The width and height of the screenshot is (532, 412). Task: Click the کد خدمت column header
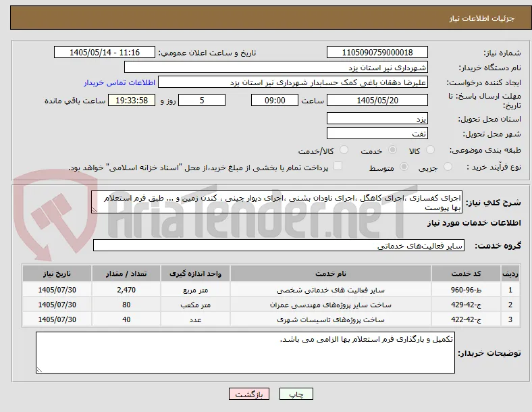[467, 274]
